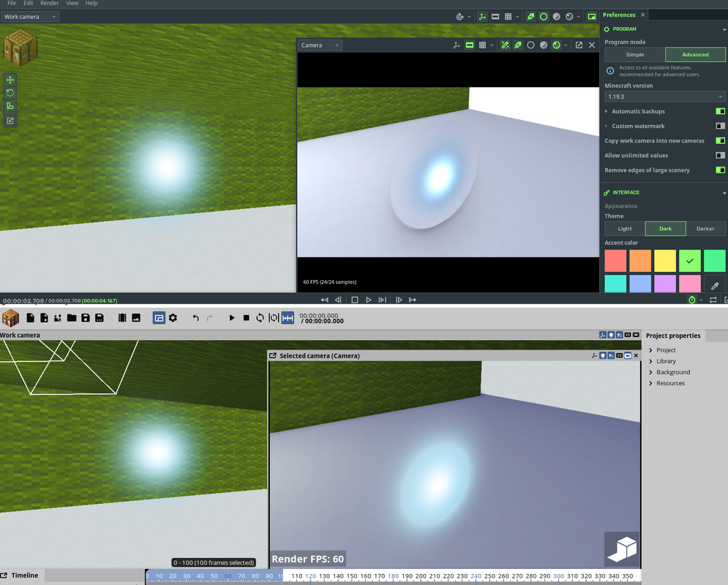Toggle aspect ratio bars in the Camera view toolbar
The width and height of the screenshot is (728, 585).
[470, 45]
